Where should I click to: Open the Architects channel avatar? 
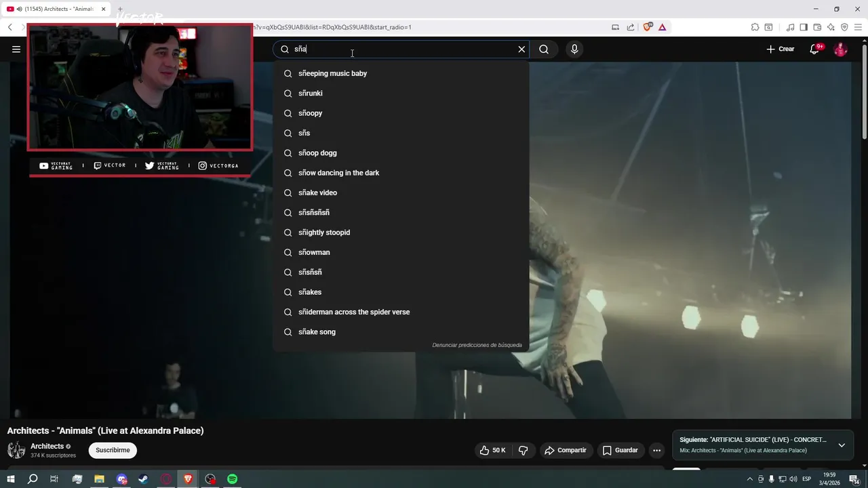(x=16, y=450)
